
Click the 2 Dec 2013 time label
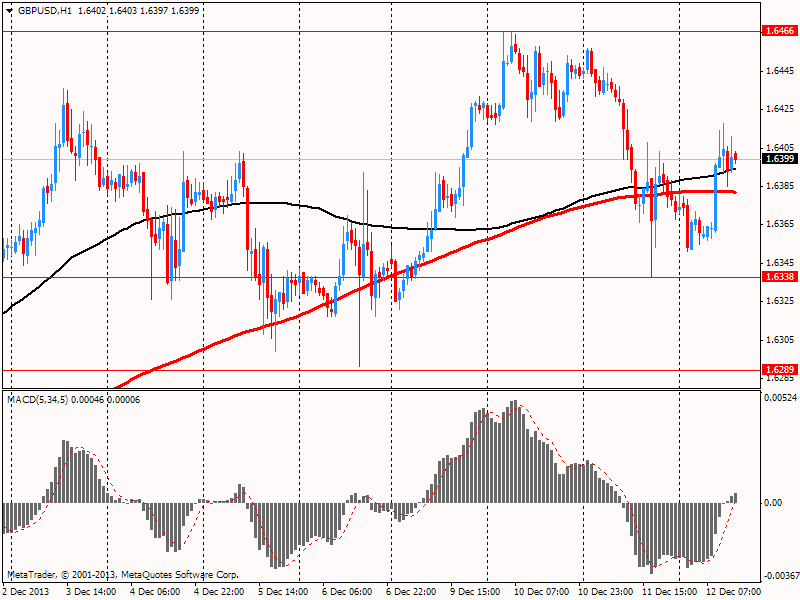tap(26, 592)
